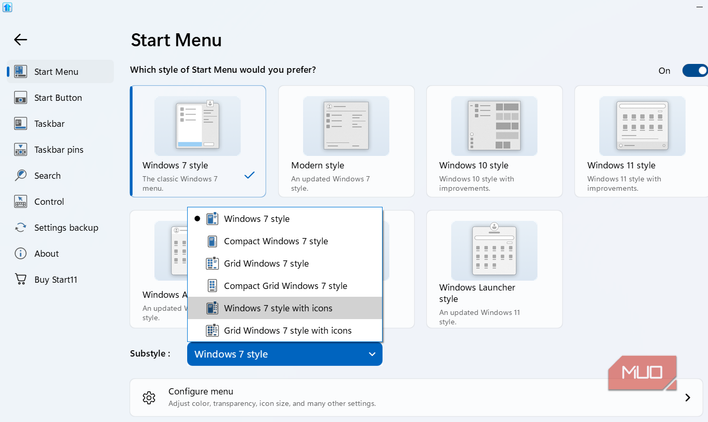The height and width of the screenshot is (422, 708).
Task: Click the Start Button sidebar icon
Action: tap(20, 97)
